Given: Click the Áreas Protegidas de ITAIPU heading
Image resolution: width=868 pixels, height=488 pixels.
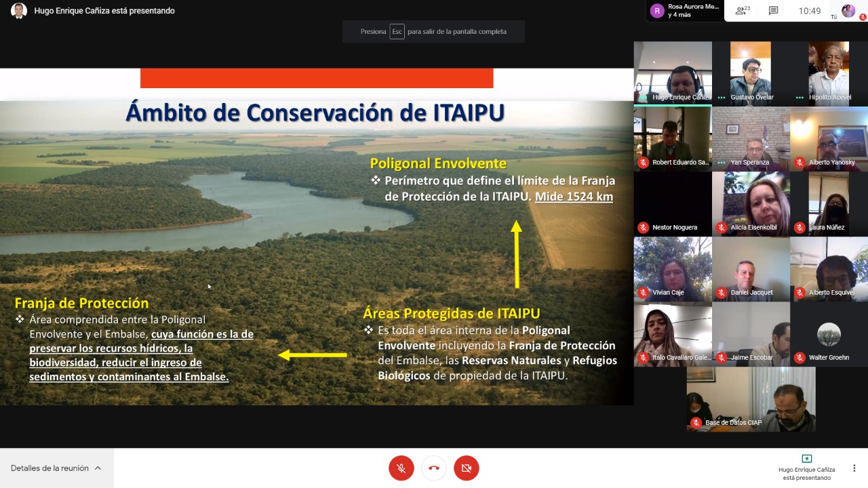Looking at the screenshot, I should (x=452, y=313).
